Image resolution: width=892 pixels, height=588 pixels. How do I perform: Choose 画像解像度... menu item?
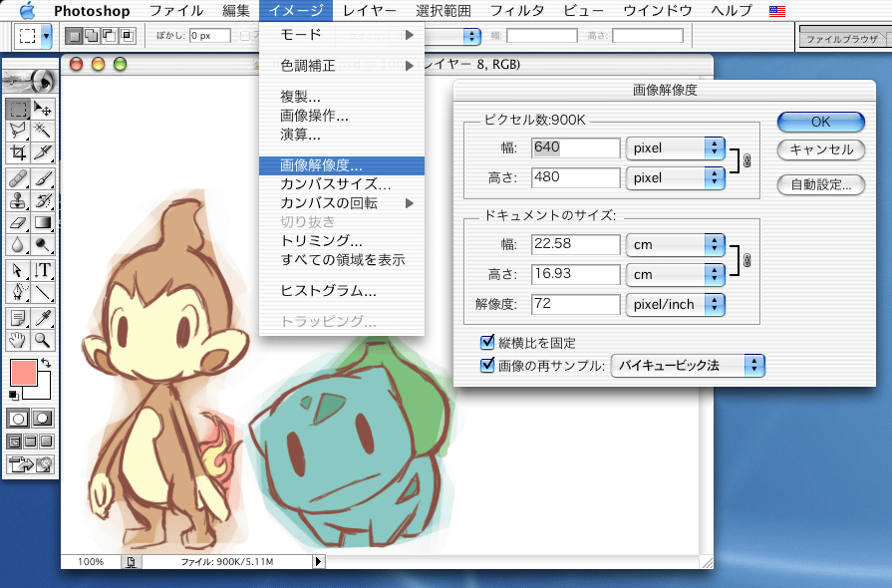(x=341, y=165)
